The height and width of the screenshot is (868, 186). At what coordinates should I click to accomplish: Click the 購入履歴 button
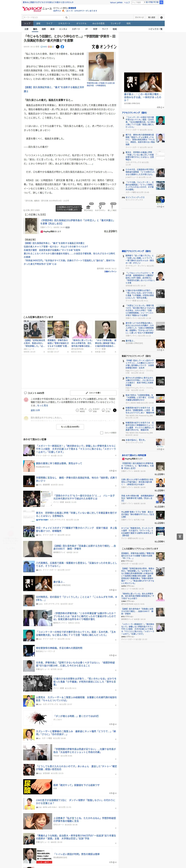[x=152, y=17]
